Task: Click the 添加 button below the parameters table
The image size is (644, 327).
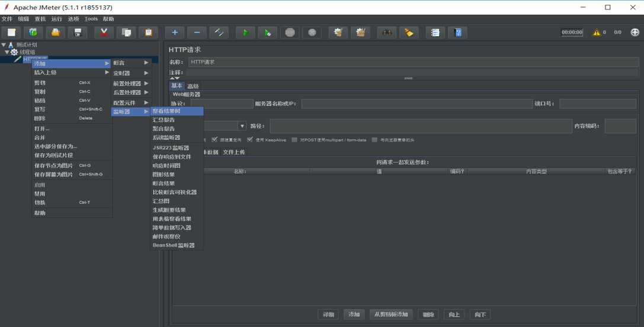Action: (354, 315)
